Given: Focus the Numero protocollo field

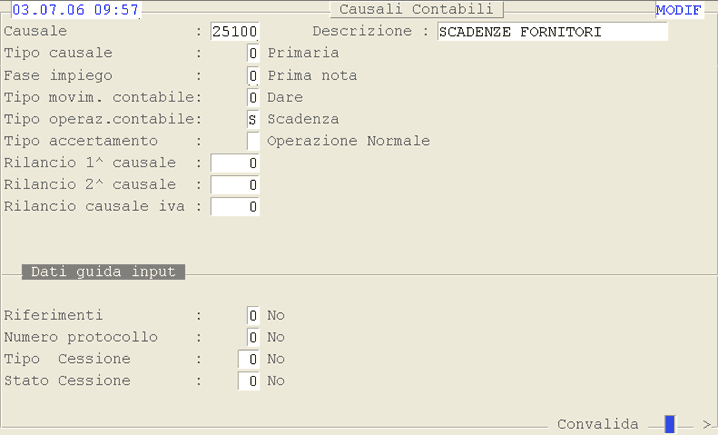Looking at the screenshot, I should 253,337.
